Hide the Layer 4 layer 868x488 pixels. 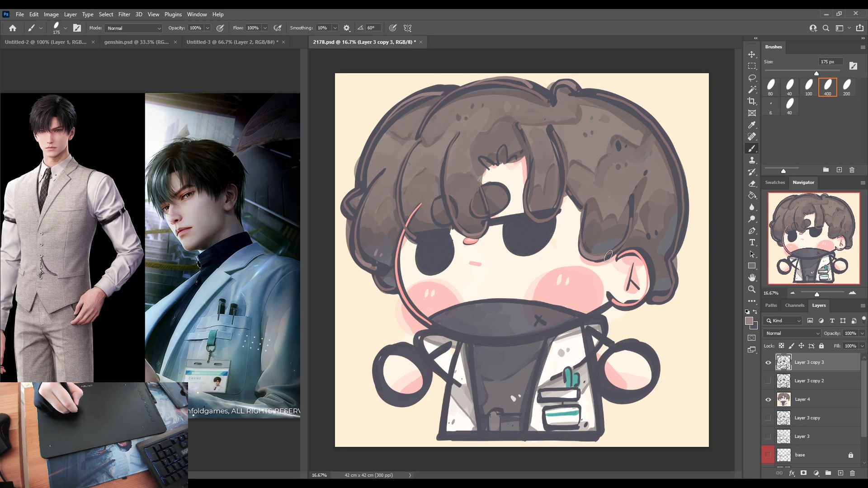click(768, 399)
